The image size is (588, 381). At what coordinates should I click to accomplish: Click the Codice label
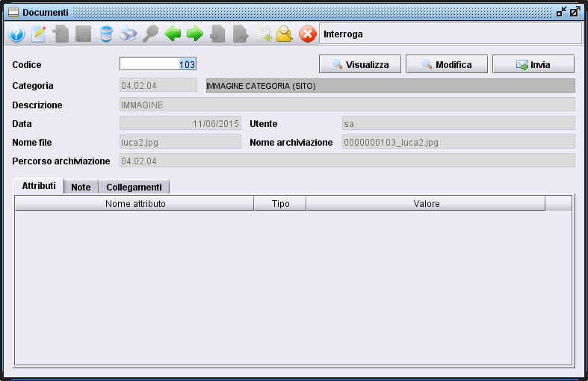click(x=27, y=65)
